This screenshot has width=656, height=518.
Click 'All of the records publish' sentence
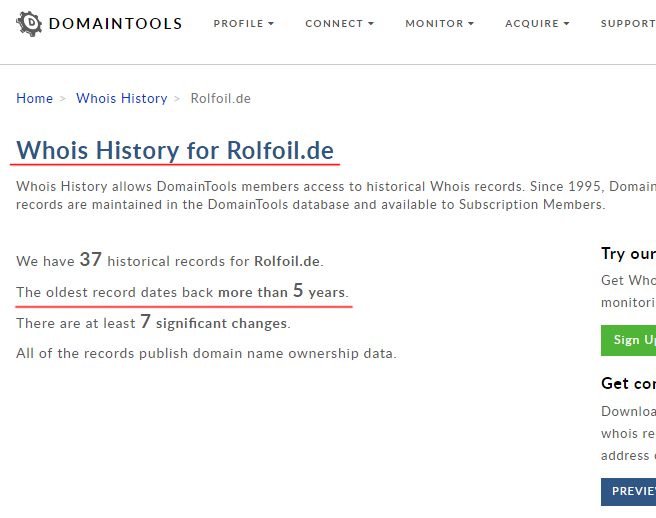[206, 354]
